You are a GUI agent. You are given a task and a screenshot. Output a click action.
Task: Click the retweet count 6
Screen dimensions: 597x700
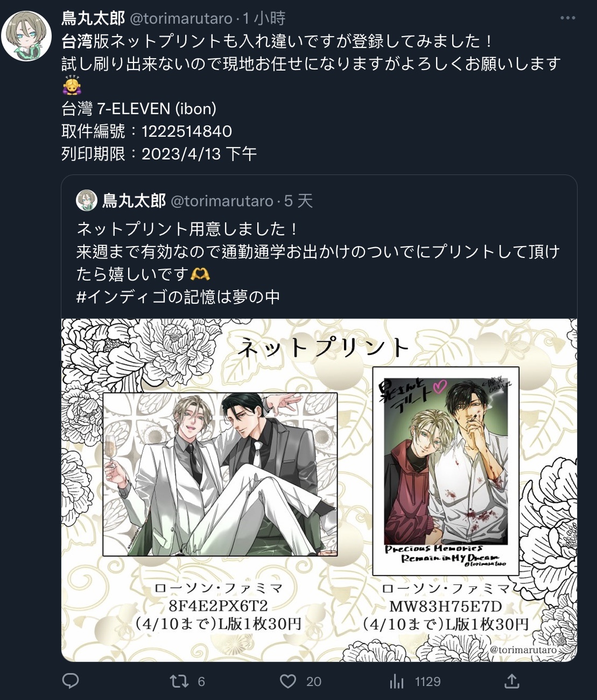point(201,682)
